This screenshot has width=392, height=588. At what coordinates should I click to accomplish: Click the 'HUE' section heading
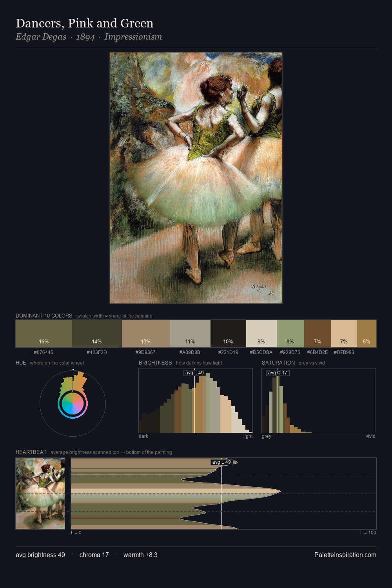click(21, 363)
